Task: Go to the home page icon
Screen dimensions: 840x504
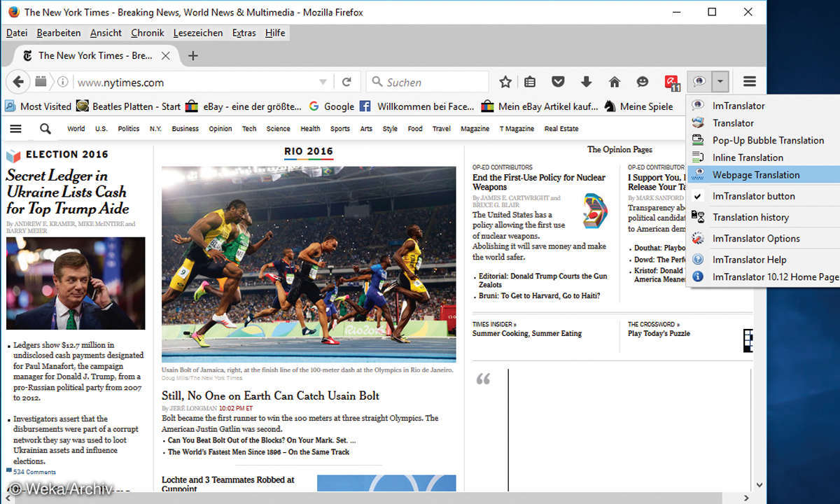Action: click(x=615, y=82)
